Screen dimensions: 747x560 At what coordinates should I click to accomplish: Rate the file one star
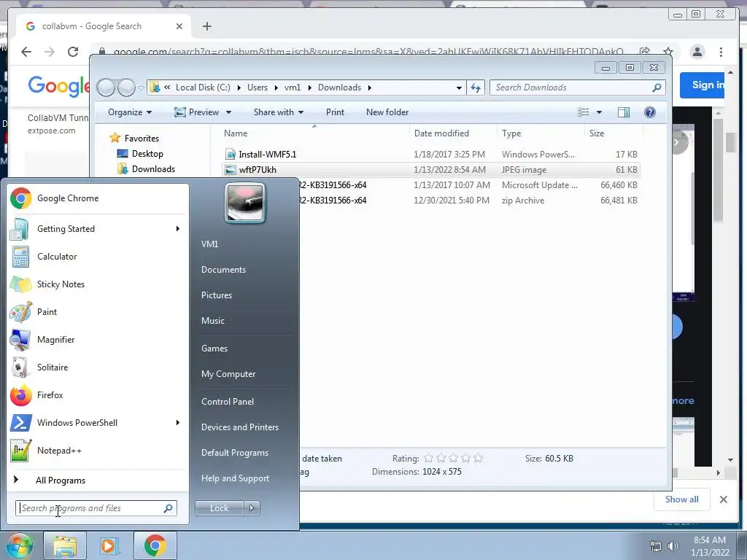pyautogui.click(x=428, y=458)
